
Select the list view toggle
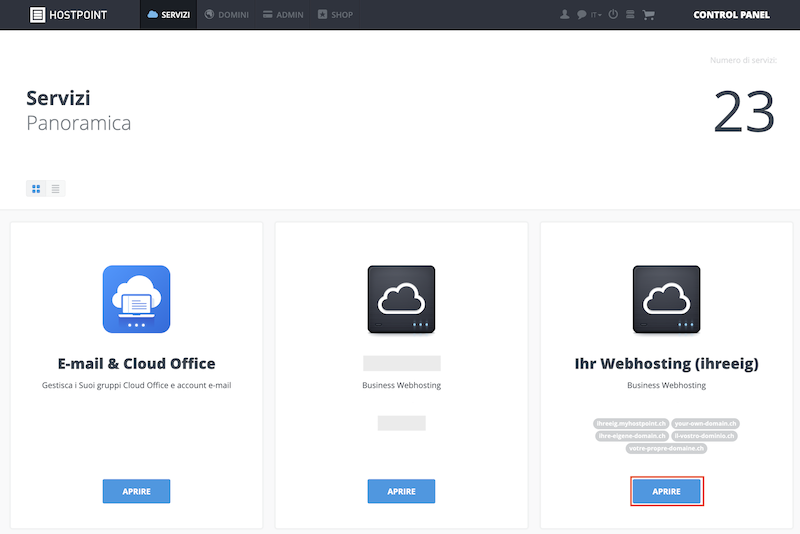[56, 189]
